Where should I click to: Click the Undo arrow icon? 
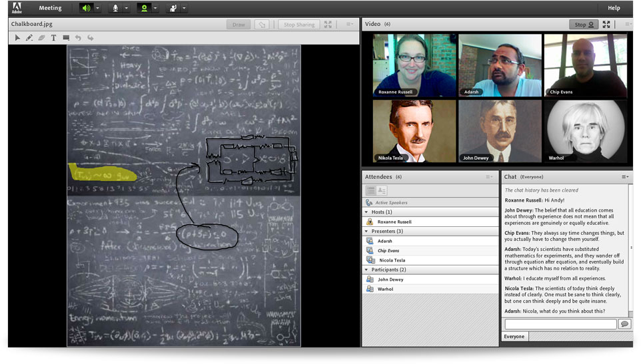[x=78, y=37]
